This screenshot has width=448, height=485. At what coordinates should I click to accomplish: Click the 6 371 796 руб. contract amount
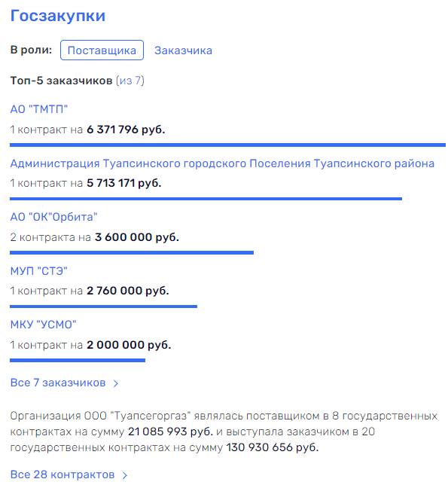[126, 130]
